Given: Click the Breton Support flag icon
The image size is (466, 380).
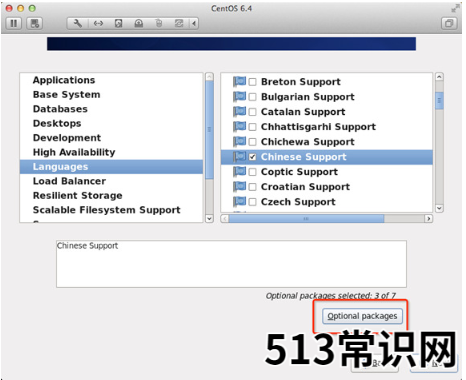Looking at the screenshot, I should 239,81.
